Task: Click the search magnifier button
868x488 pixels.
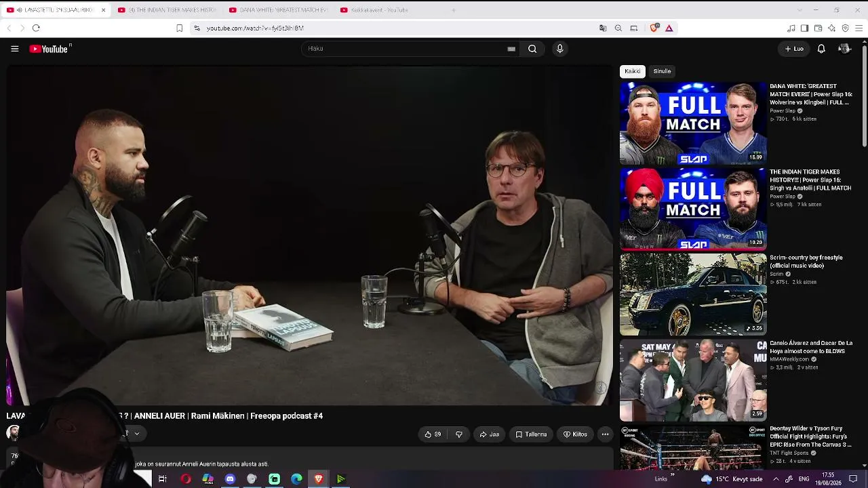Action: click(532, 49)
